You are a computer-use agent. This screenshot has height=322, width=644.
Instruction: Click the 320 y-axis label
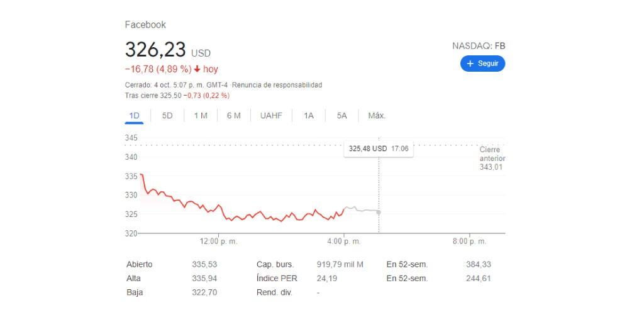(131, 233)
